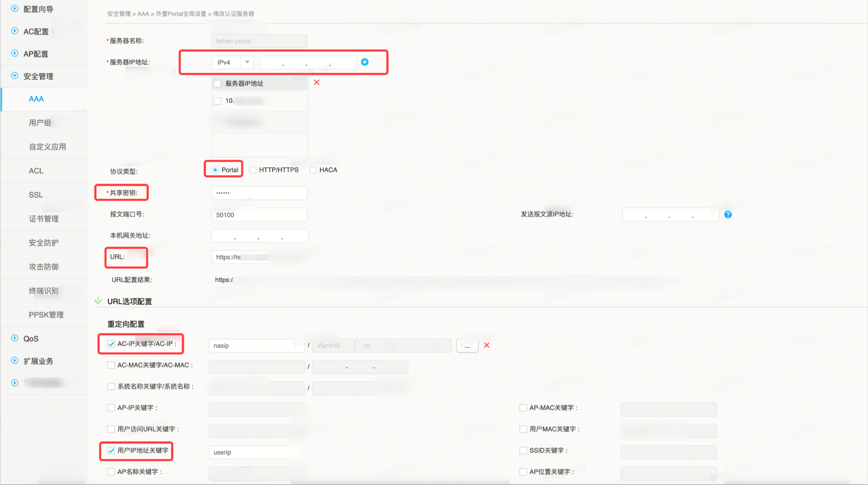The image size is (868, 485).
Task: Open the 证书管理 menu item
Action: (44, 219)
